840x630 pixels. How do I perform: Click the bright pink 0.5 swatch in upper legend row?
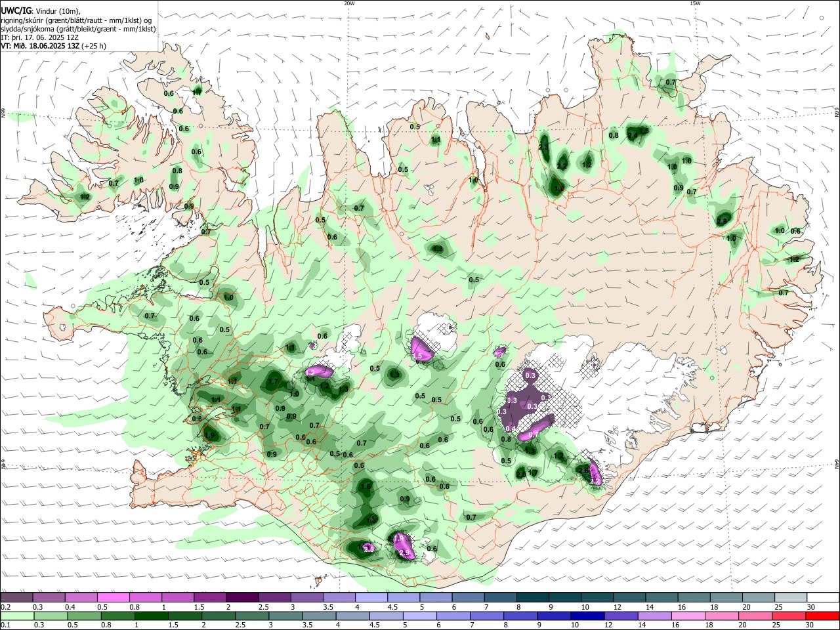(113, 597)
